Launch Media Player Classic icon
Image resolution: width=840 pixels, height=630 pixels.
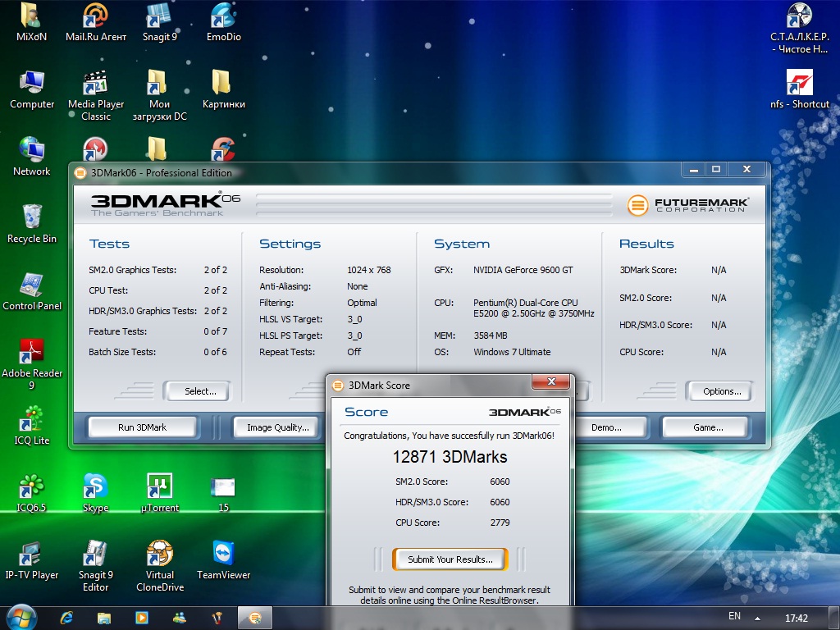(x=96, y=95)
